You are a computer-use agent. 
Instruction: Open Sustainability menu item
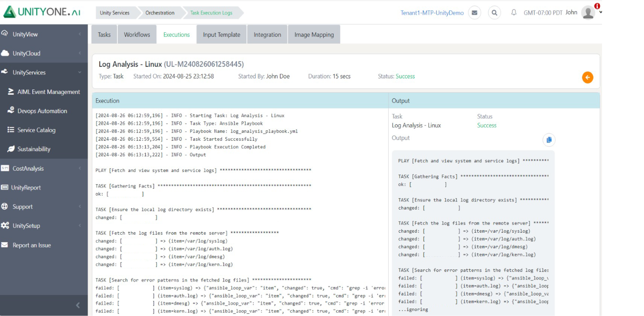coord(34,149)
